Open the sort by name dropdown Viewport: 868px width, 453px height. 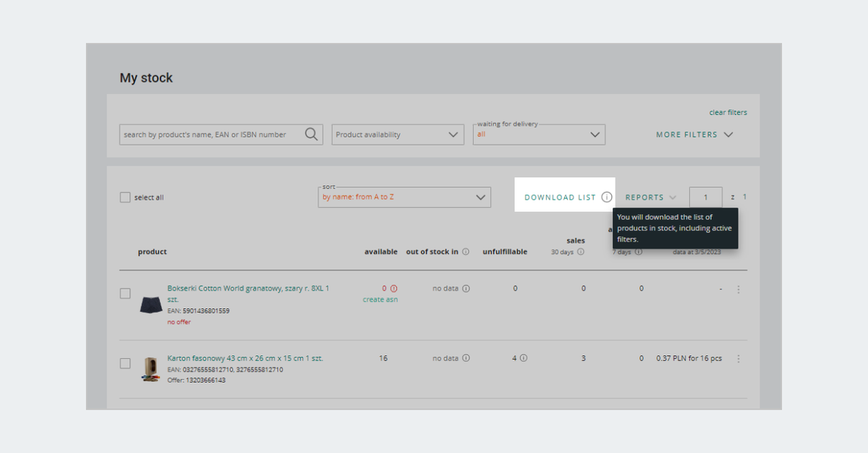(404, 197)
